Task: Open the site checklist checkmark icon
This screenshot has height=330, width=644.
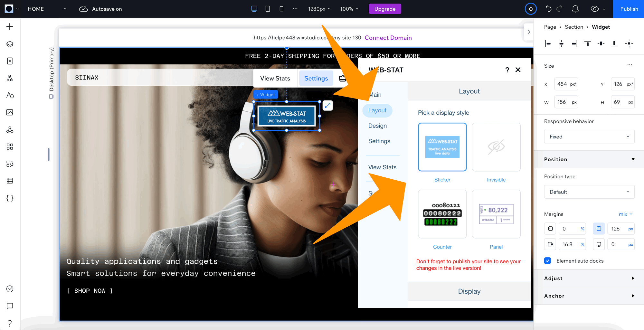Action: [10, 289]
